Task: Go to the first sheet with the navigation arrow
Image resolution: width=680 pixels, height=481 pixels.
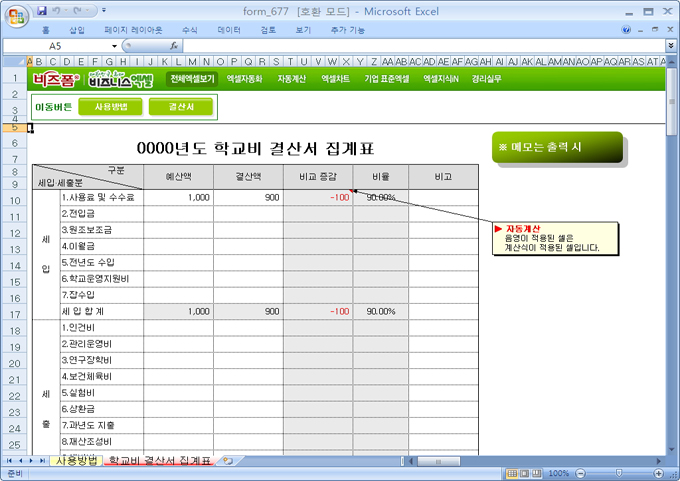Action: pos(9,461)
